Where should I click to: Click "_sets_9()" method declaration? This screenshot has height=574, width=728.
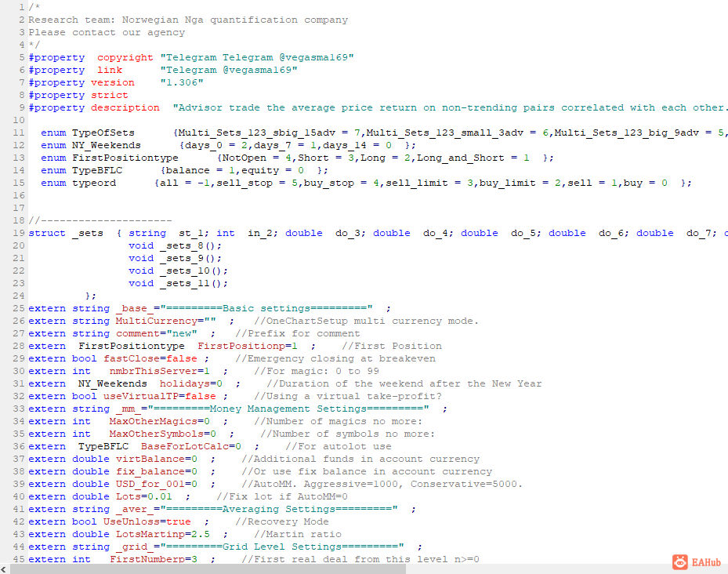(x=191, y=258)
